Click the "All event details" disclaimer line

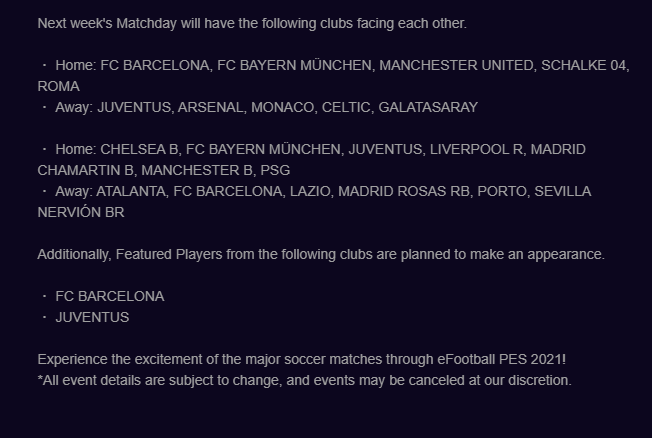click(x=305, y=380)
